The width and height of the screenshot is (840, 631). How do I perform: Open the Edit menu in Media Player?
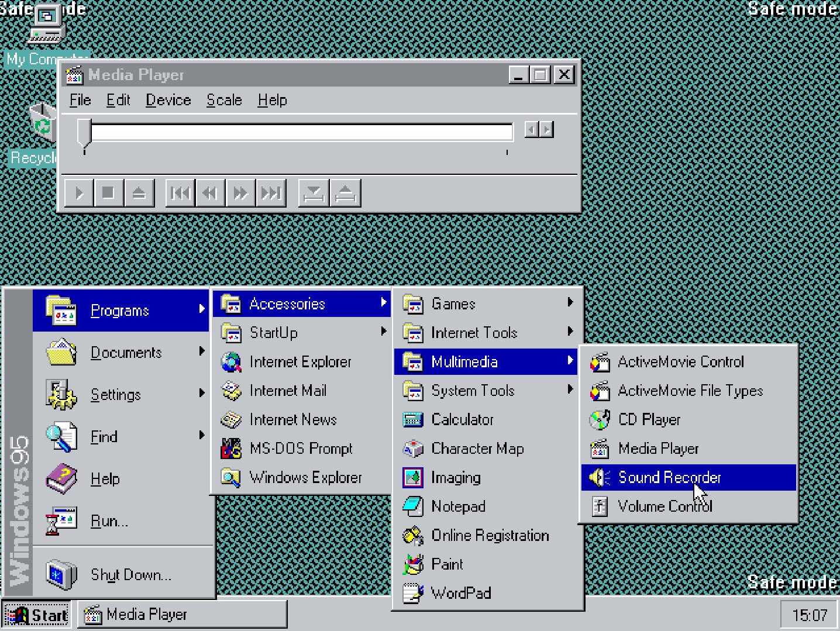click(118, 100)
